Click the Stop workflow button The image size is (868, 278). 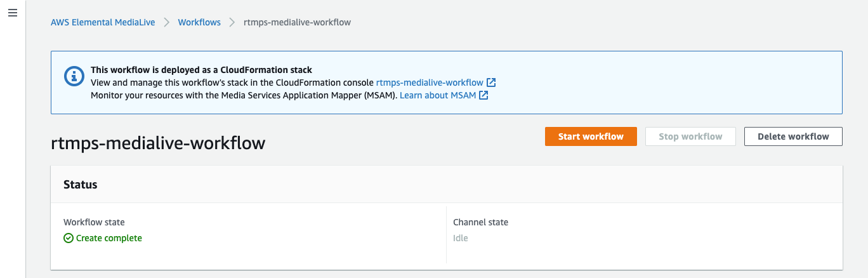click(x=690, y=136)
